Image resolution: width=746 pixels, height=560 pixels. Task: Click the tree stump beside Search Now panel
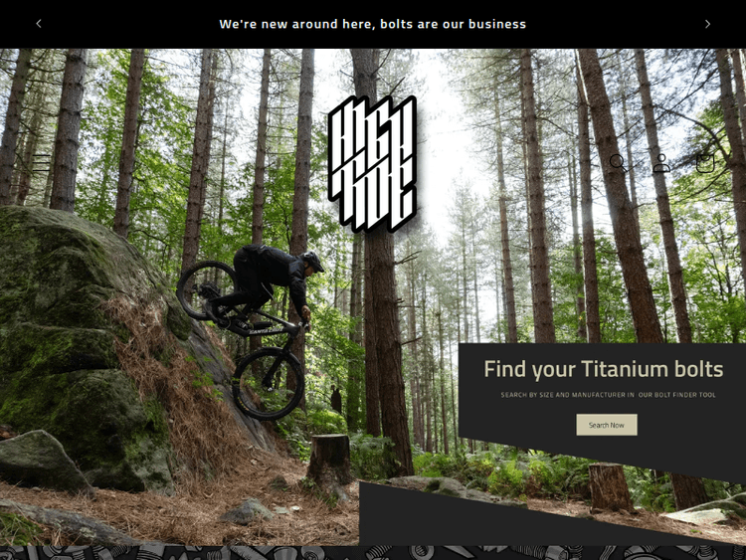pos(609,487)
